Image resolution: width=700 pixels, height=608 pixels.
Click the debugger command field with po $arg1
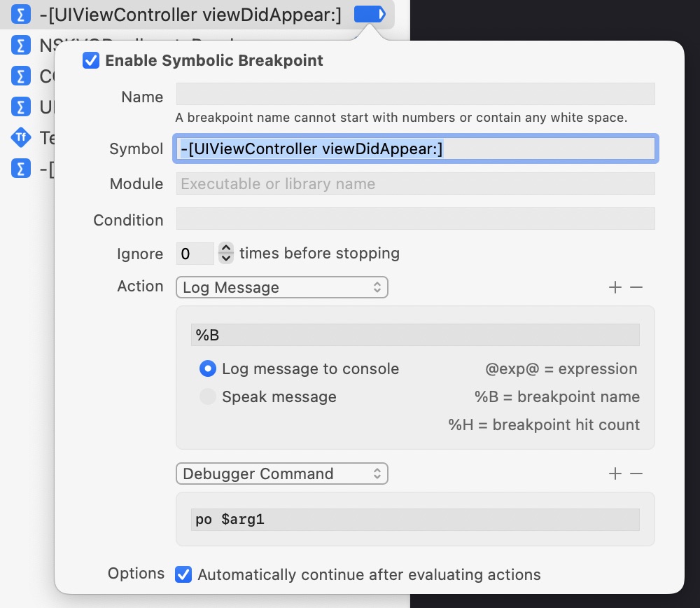tap(415, 520)
